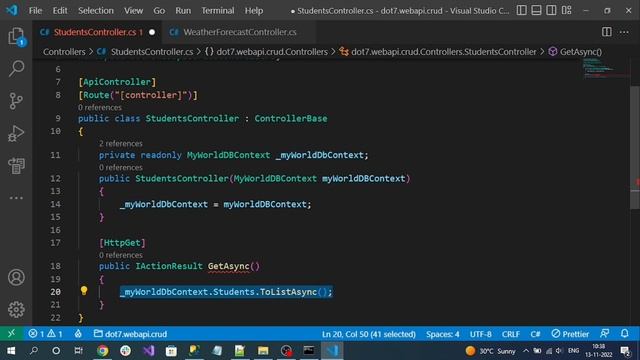
Task: Expand the StudentsController.cs breadcrumb
Action: tap(145, 52)
